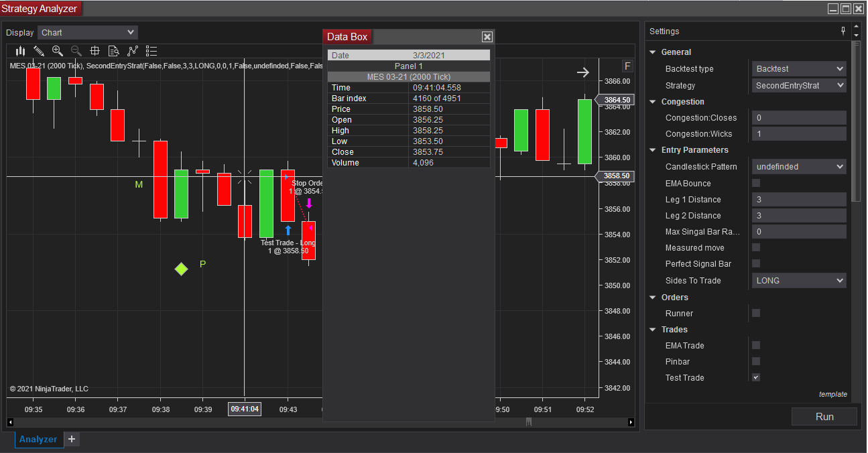Click the Time value 09:41:04.558

pyautogui.click(x=437, y=88)
